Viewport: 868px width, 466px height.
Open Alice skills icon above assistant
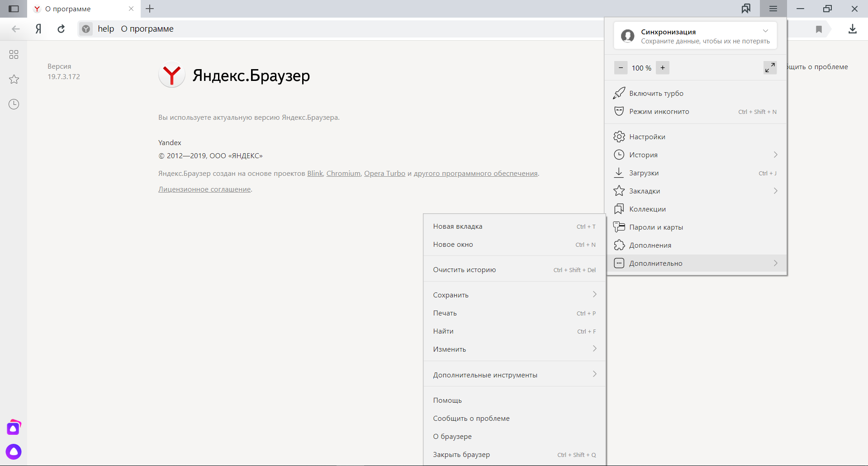pos(14,427)
